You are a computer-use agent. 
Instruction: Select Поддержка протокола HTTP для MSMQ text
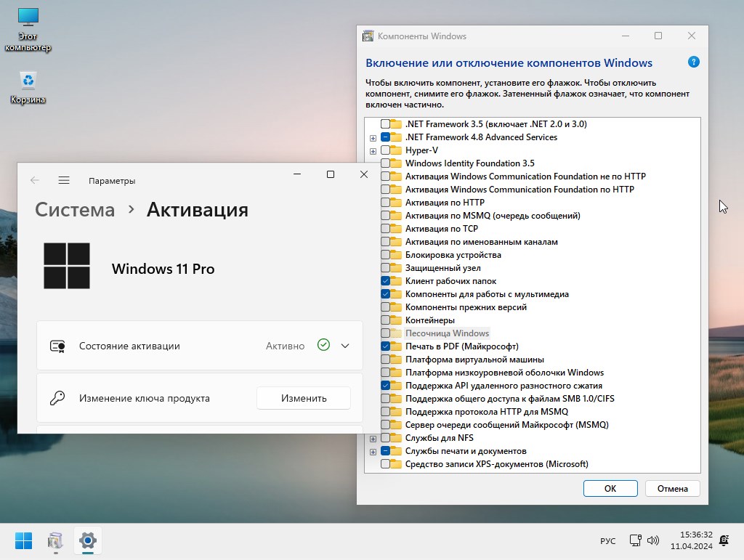coord(486,412)
